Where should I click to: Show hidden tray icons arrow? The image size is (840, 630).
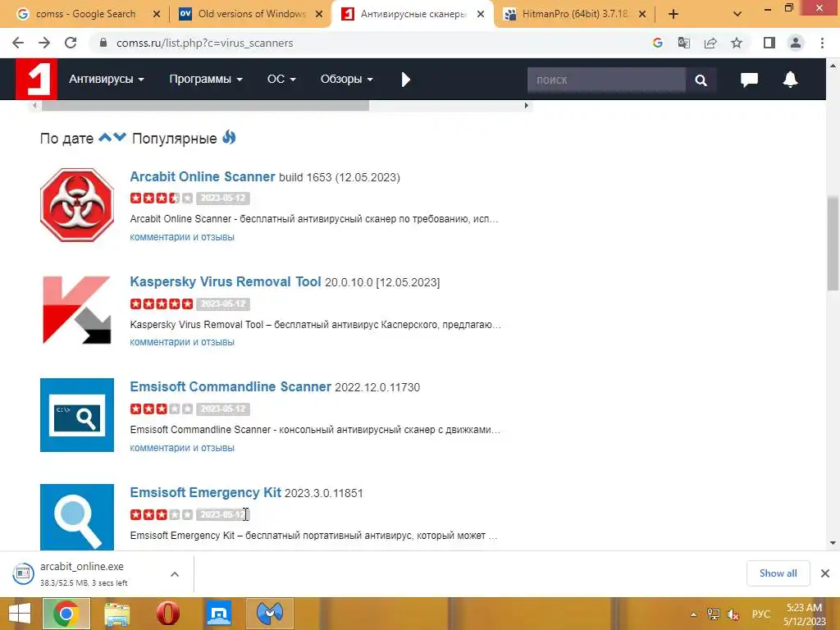click(694, 614)
